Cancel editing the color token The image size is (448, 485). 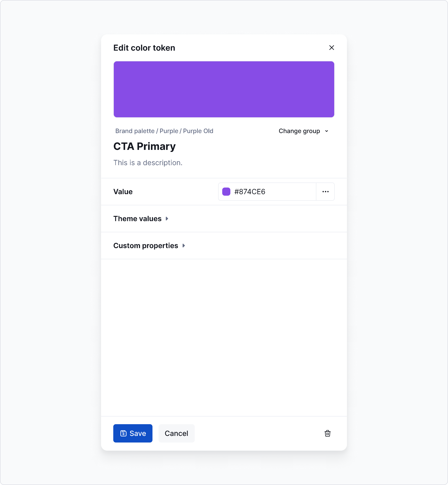(176, 433)
